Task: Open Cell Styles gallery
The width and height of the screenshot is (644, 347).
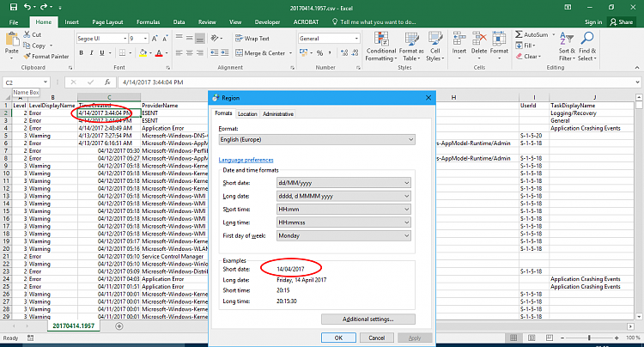Action: point(435,47)
